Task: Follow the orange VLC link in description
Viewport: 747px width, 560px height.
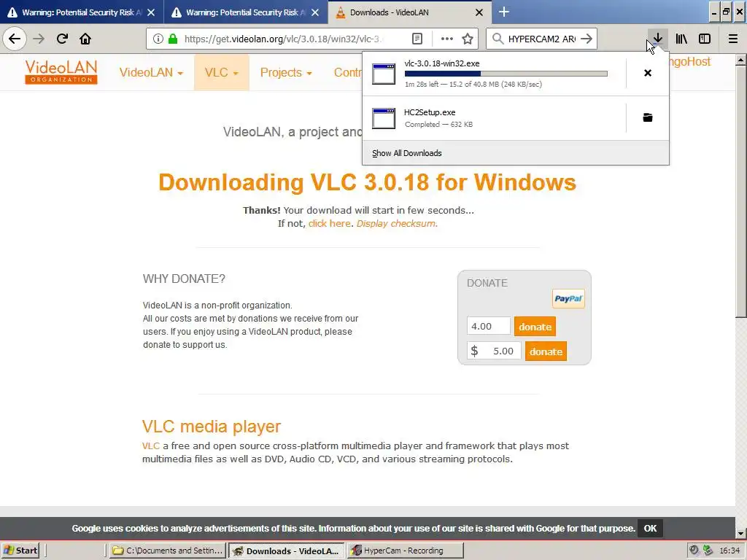Action: tap(150, 446)
